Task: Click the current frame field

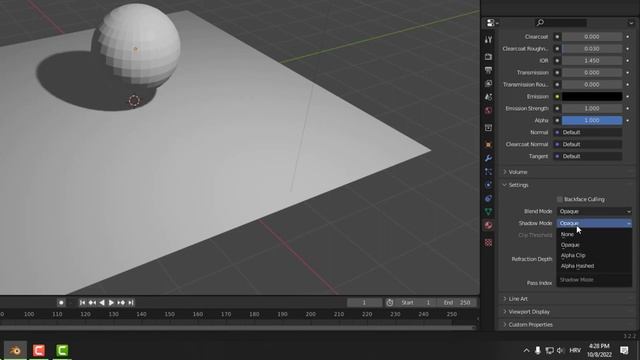Action: pyautogui.click(x=364, y=302)
